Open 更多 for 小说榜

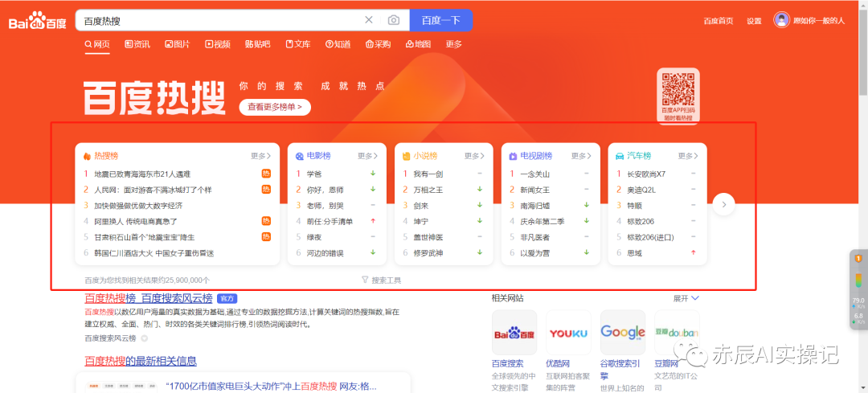pos(474,156)
